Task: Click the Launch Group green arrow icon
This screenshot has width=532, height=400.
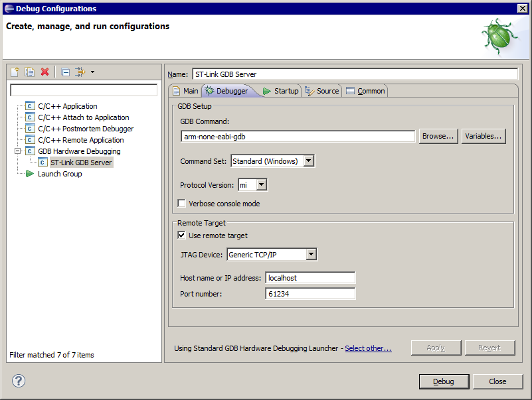Action: tap(30, 174)
